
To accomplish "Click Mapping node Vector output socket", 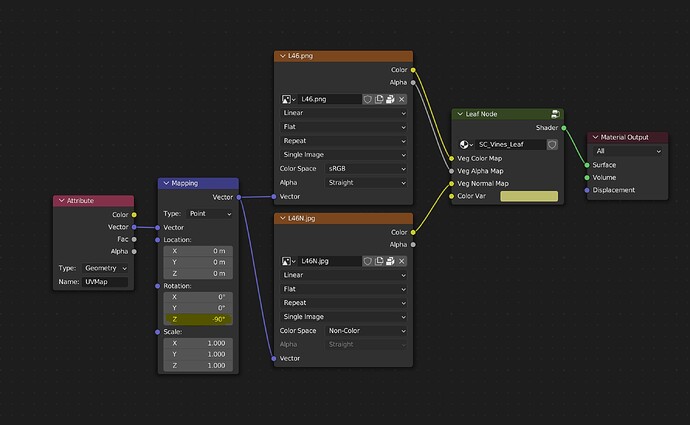I will tap(239, 197).
